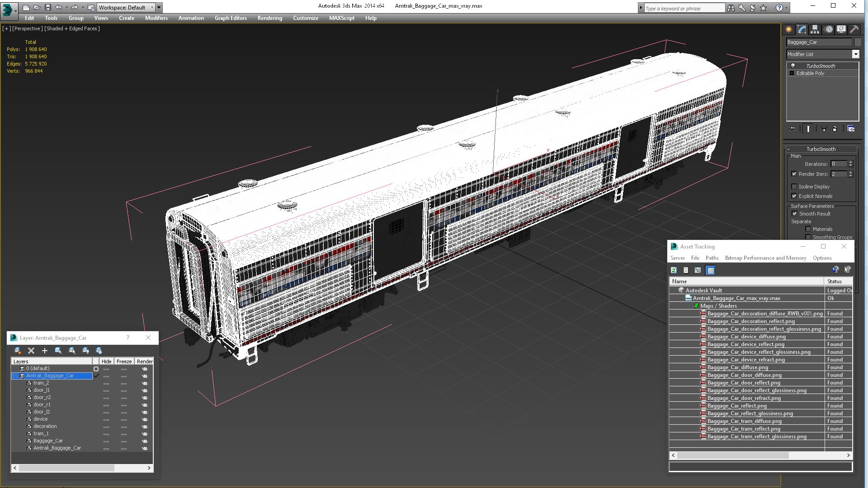This screenshot has height=488, width=868.
Task: Open the Workspace: Default dropdown
Action: click(152, 8)
